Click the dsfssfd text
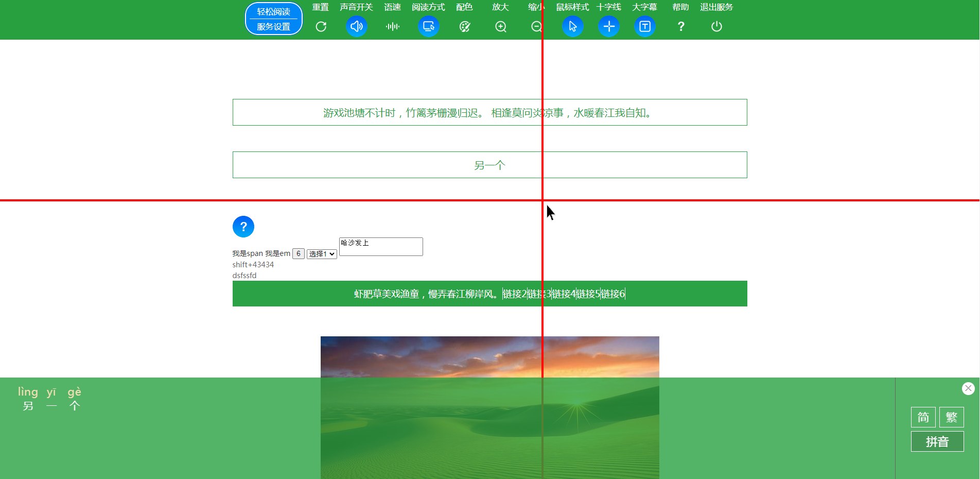The image size is (980, 479). point(244,276)
